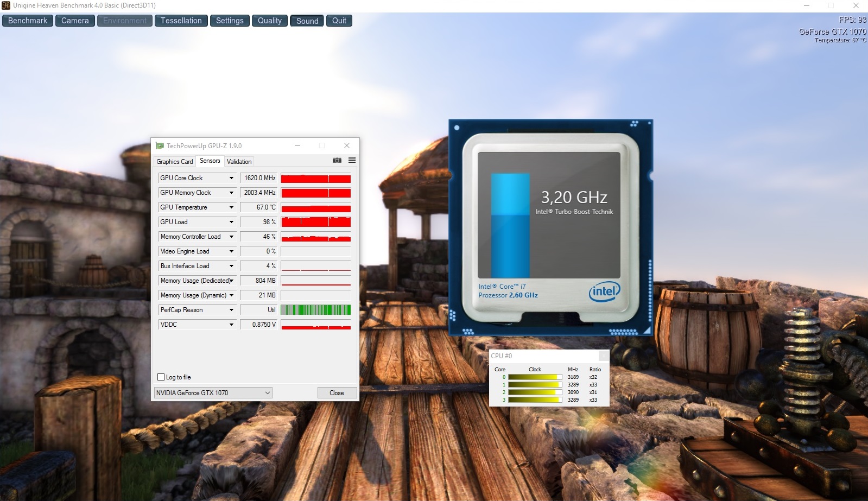Open the NVIDIA GeForce GTX 1070 selector
Viewport: 868px width, 501px height.
coord(213,393)
